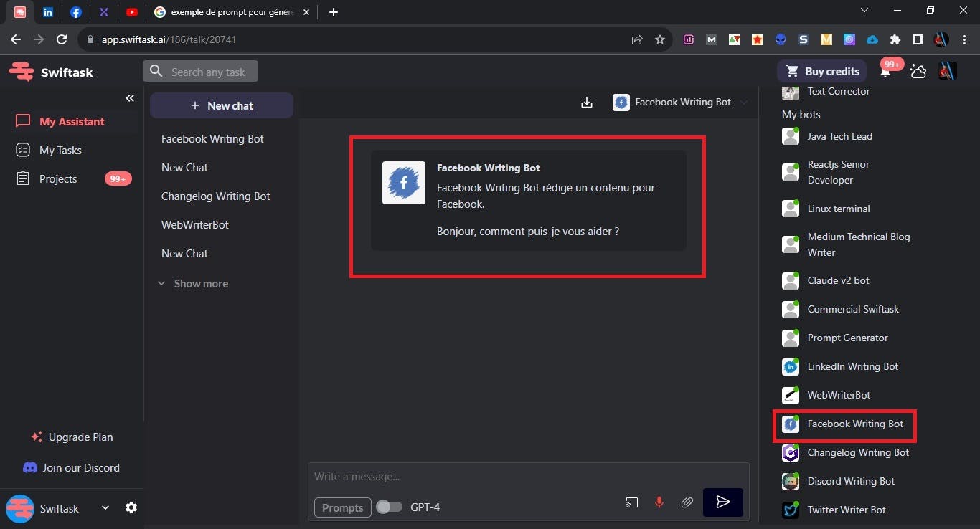Viewport: 980px width, 529px height.
Task: Open Facebook Writing Bot chat in history
Action: (x=212, y=139)
